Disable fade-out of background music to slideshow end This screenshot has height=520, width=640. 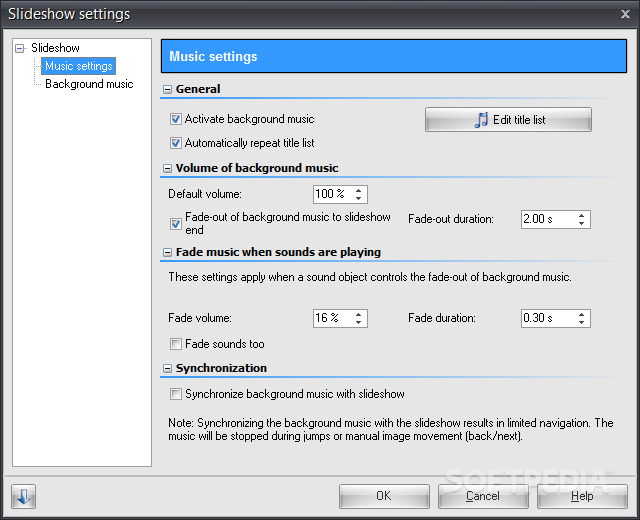point(176,224)
